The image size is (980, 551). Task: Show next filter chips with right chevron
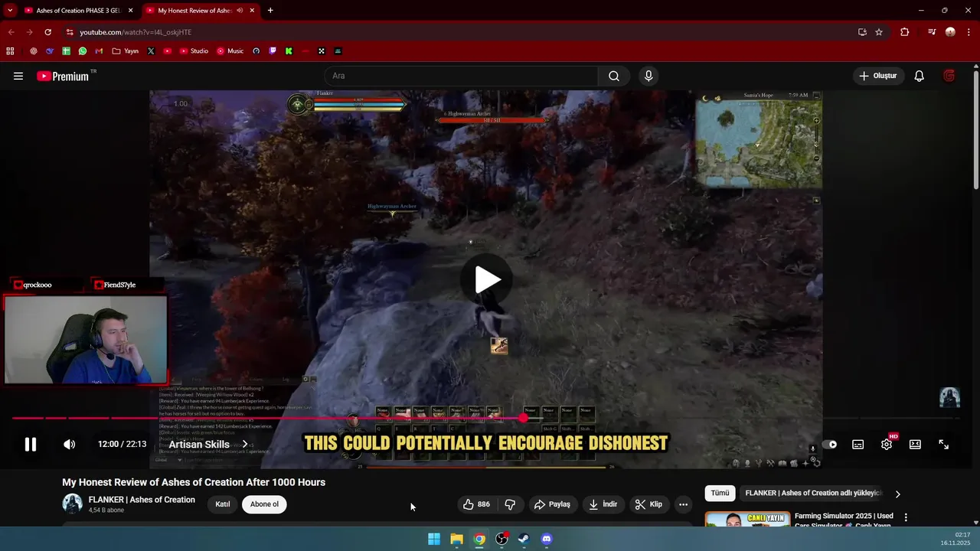pos(897,494)
